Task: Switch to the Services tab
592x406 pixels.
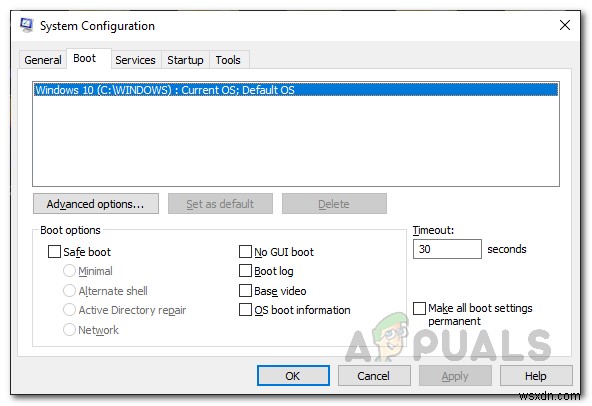Action: [x=135, y=60]
